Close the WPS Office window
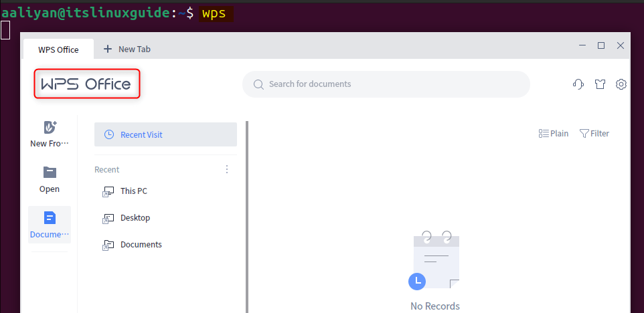This screenshot has width=644, height=313. [621, 45]
